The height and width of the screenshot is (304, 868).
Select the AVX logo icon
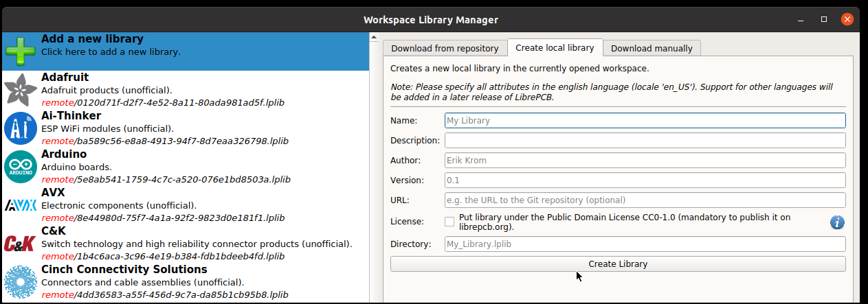[21, 205]
